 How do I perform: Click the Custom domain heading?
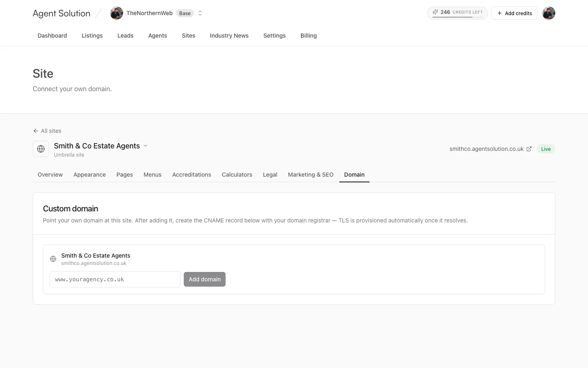coord(71,209)
